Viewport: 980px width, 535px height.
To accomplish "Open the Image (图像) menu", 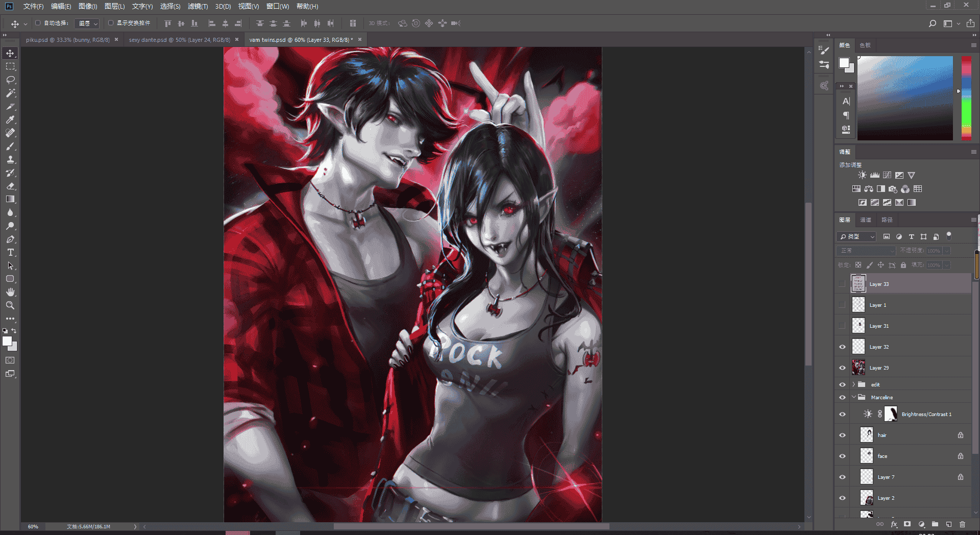I will tap(88, 6).
